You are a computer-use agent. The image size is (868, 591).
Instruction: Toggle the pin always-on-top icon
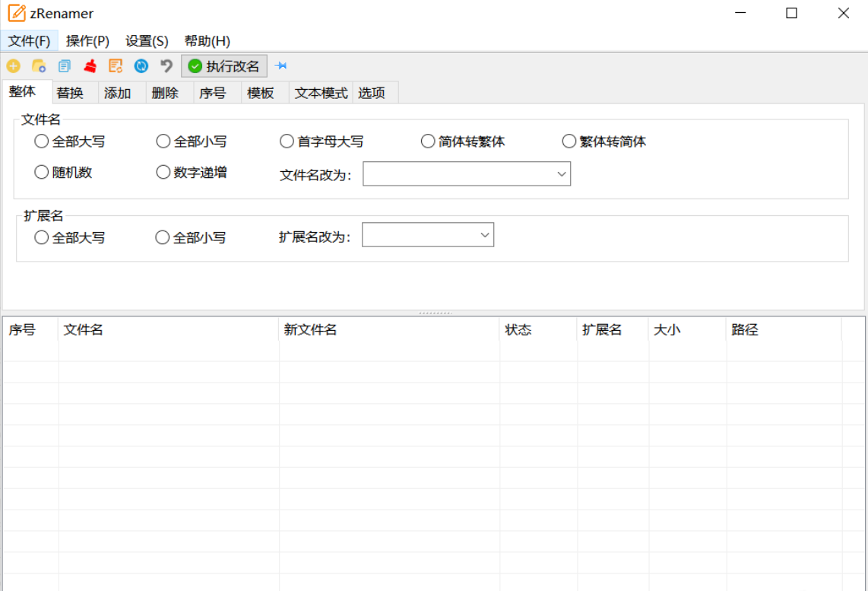coord(281,66)
